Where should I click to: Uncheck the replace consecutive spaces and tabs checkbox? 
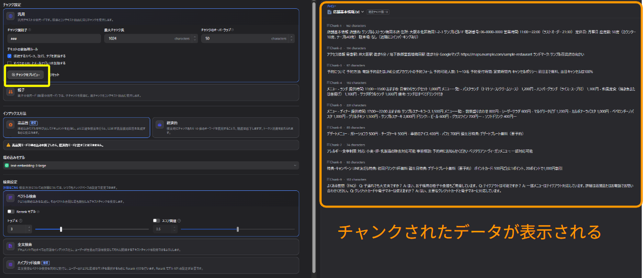9,55
